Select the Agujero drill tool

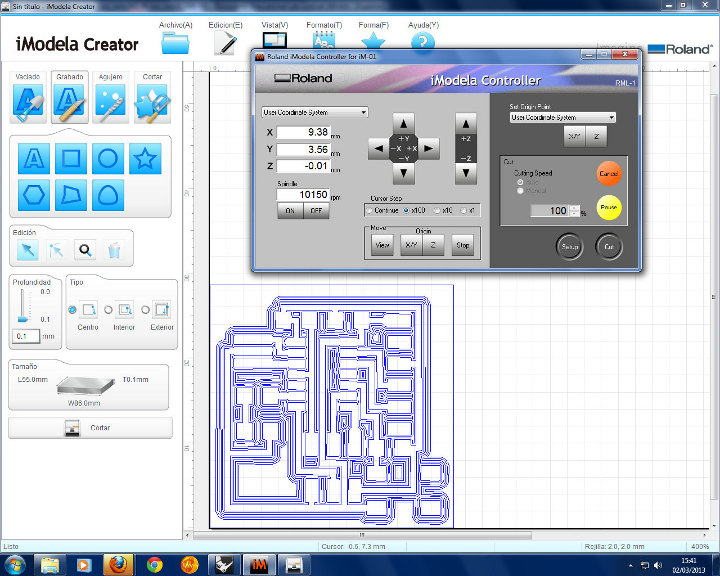point(111,97)
